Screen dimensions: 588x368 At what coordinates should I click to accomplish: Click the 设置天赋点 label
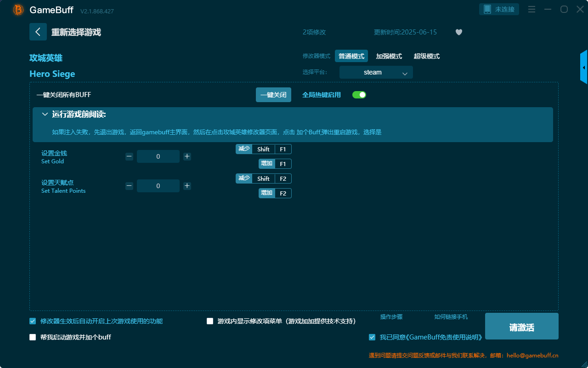click(57, 183)
